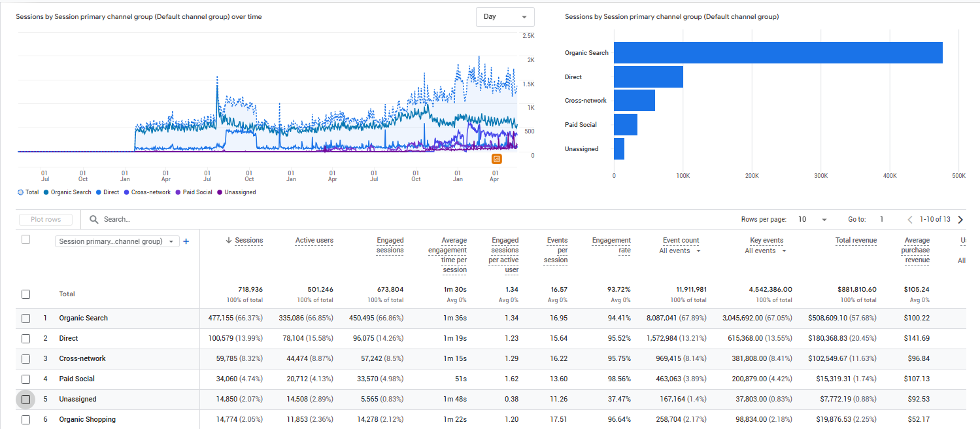Viewport: 980px width, 429px height.
Task: Select the Organic Shopping row checkbox
Action: (25, 420)
